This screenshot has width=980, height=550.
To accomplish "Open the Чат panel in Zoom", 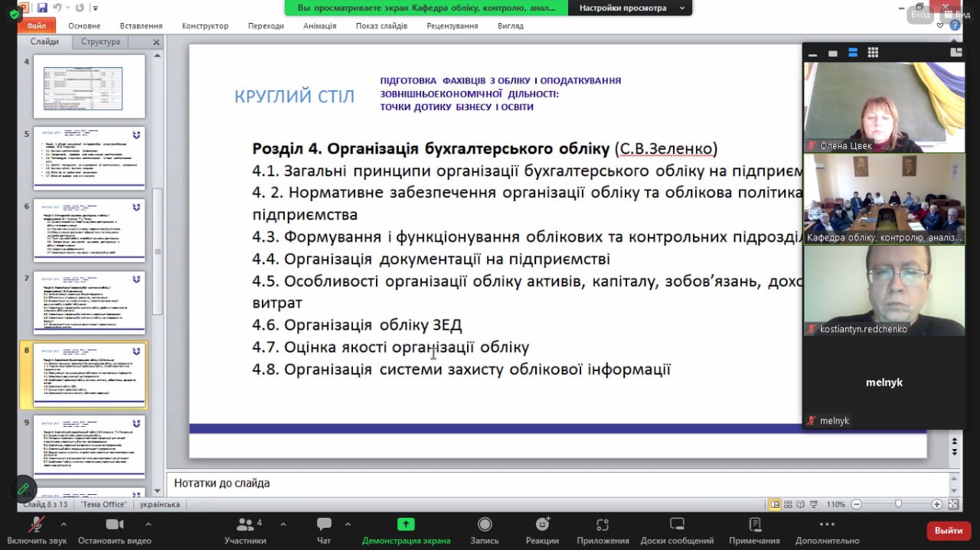I will coord(323,528).
